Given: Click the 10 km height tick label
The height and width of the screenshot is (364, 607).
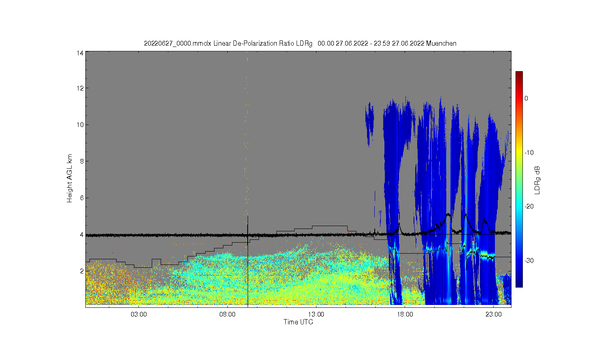Looking at the screenshot, I should 80,125.
